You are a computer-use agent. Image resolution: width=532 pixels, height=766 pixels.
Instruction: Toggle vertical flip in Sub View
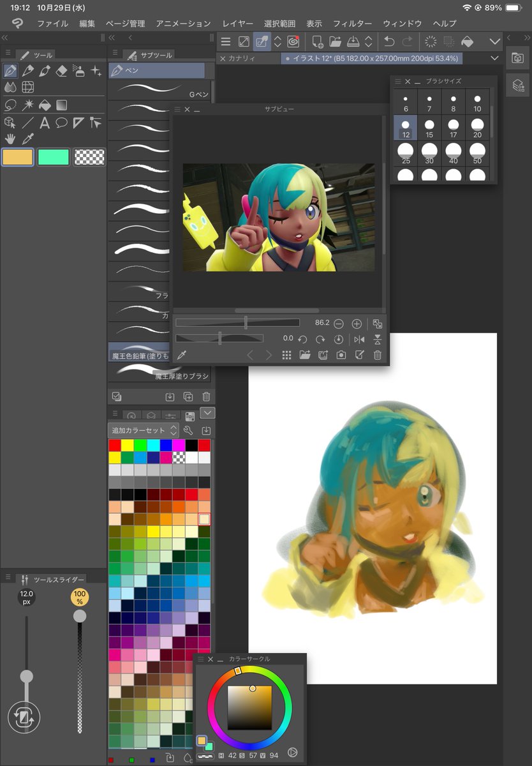coord(378,339)
